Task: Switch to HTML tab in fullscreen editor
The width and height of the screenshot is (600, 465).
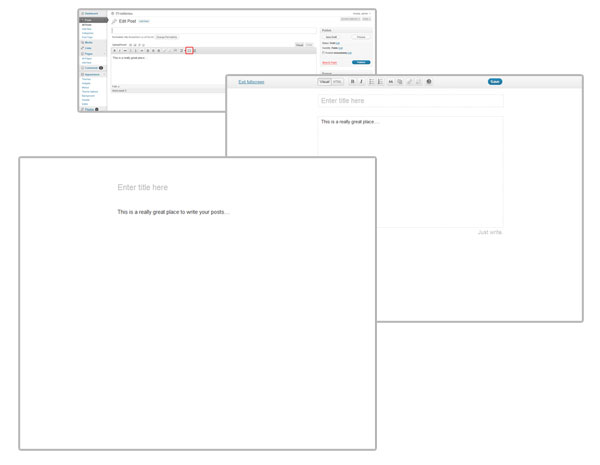Action: click(x=337, y=82)
